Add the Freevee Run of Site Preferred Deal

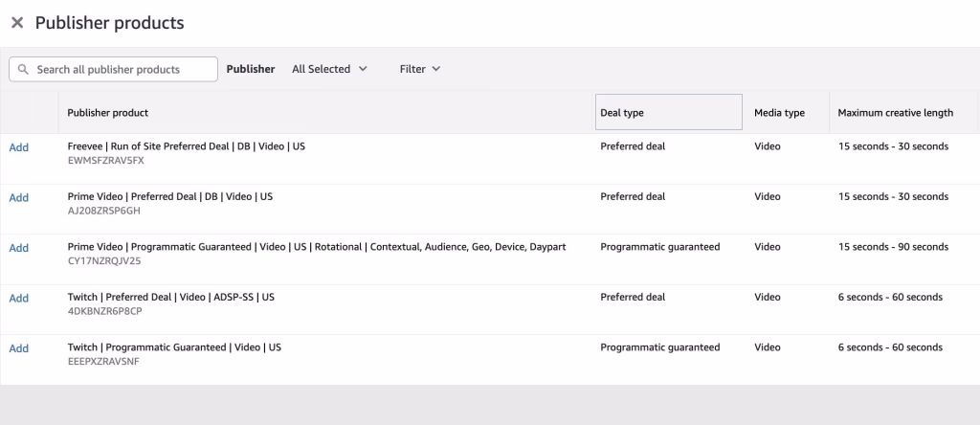coord(19,147)
